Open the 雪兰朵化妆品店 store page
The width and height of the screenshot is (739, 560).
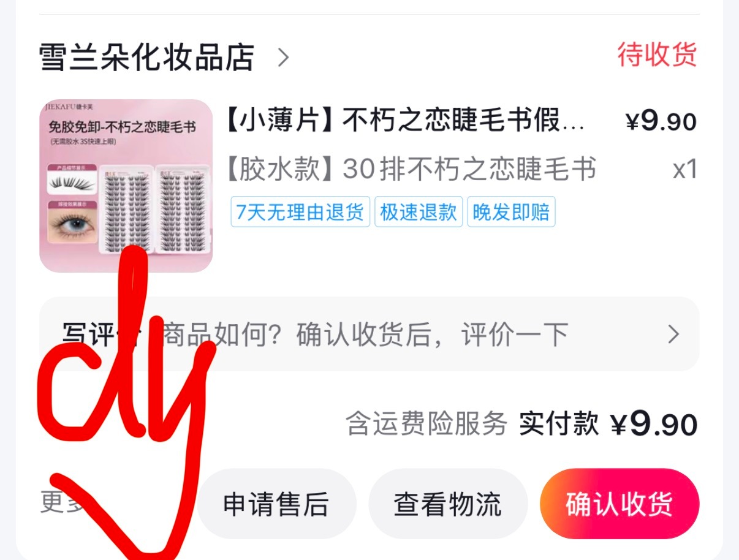point(146,57)
